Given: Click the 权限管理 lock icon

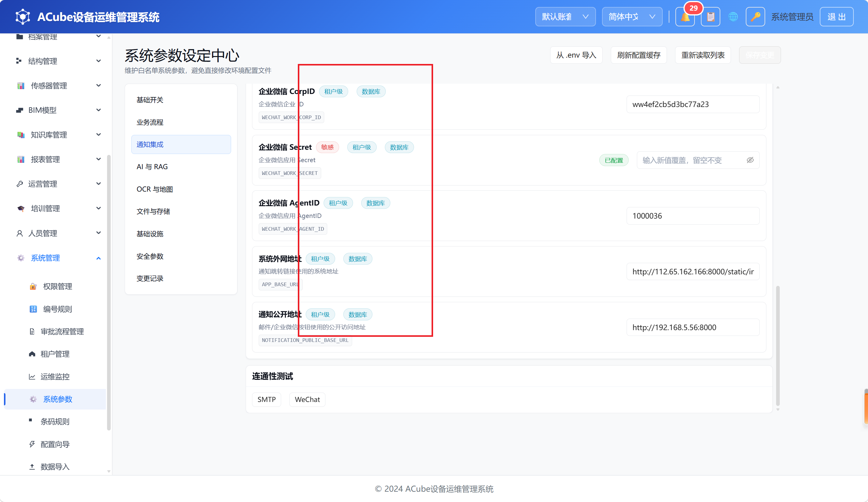Looking at the screenshot, I should click(x=33, y=286).
